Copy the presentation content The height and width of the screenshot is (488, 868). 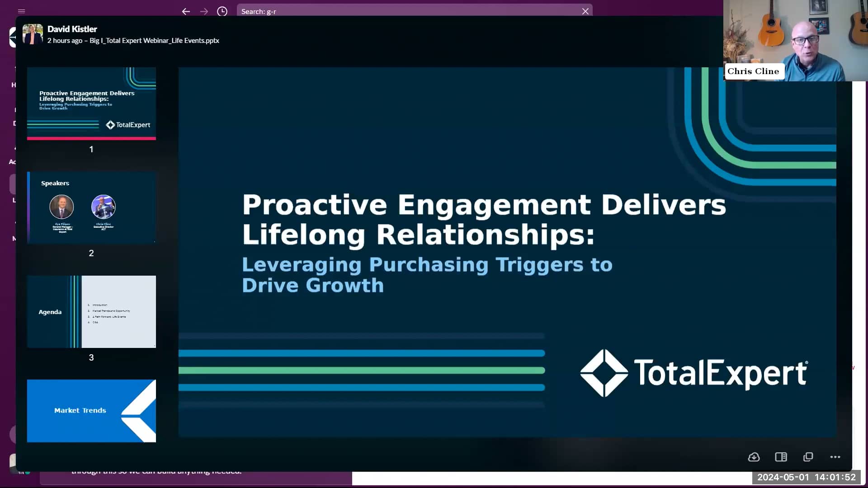(x=807, y=457)
